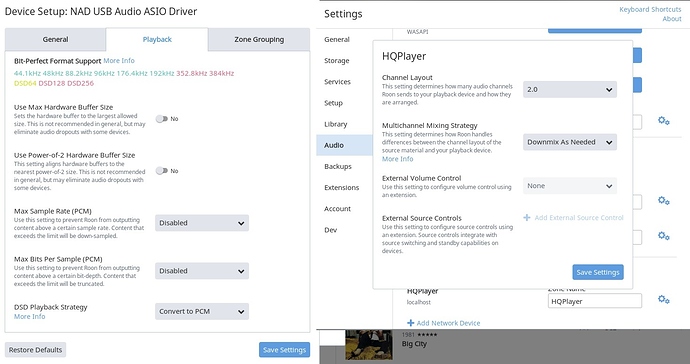Open More Info link for Bit-Perfect Format Support
690x364 pixels.
[x=119, y=61]
